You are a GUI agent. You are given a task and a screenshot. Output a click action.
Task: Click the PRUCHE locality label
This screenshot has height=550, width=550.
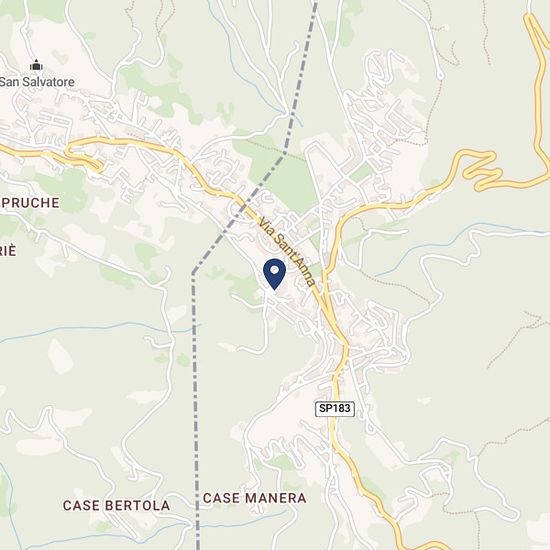(30, 203)
